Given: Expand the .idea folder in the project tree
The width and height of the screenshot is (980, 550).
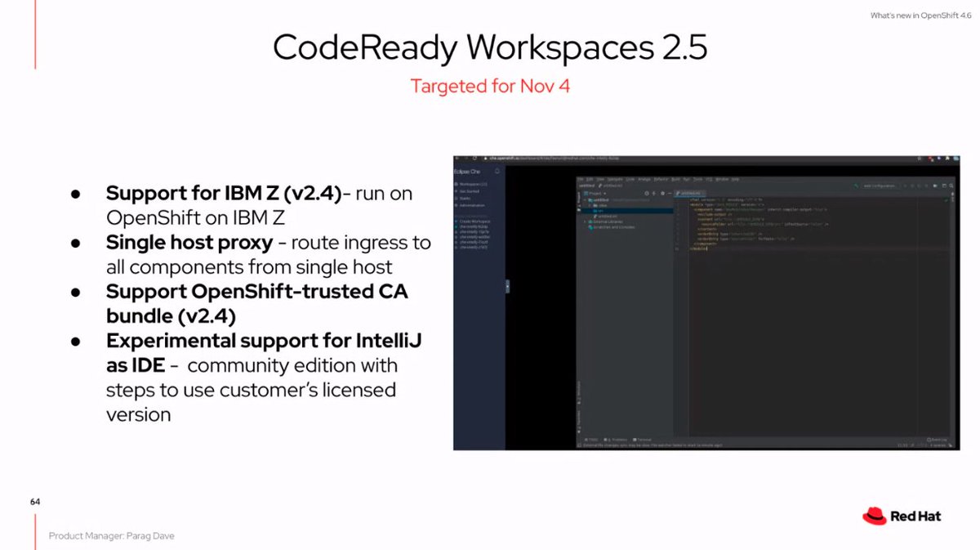Looking at the screenshot, I should [590, 205].
